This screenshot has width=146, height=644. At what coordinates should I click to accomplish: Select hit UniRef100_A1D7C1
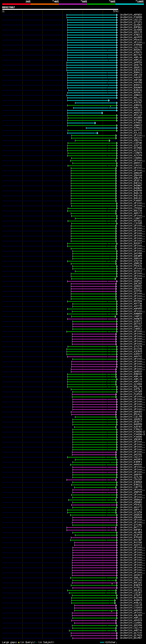[x=131, y=545]
